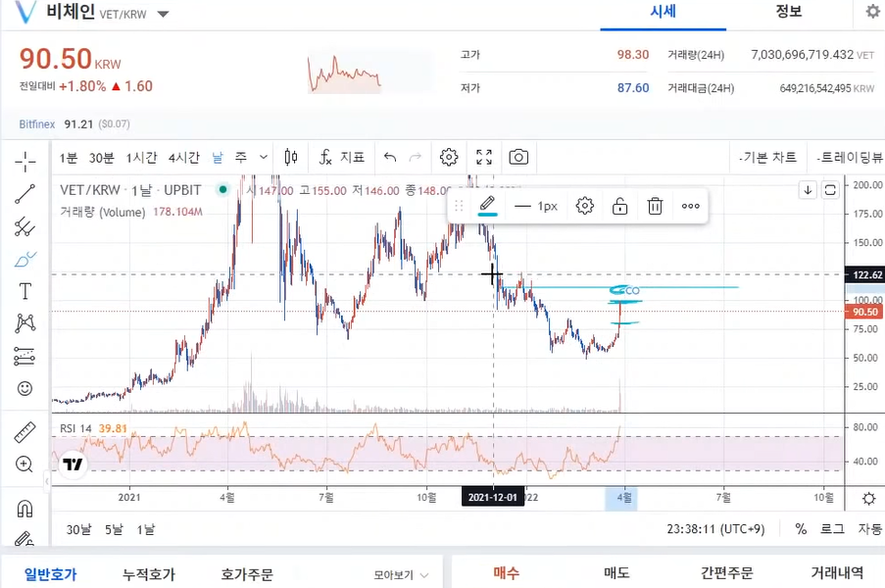Open drawing settings in floating toolbar
The height and width of the screenshot is (588, 885).
[x=585, y=206]
